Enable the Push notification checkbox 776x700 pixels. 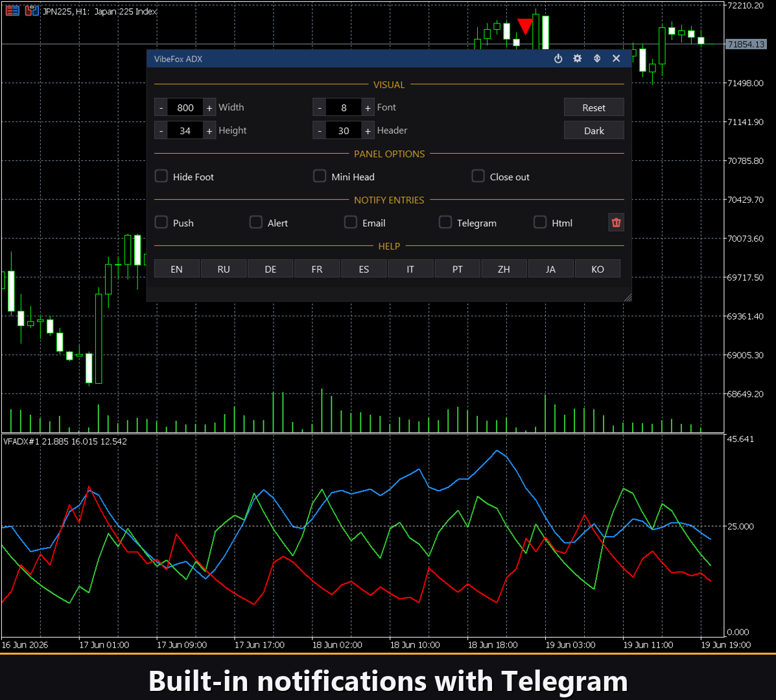coord(161,222)
